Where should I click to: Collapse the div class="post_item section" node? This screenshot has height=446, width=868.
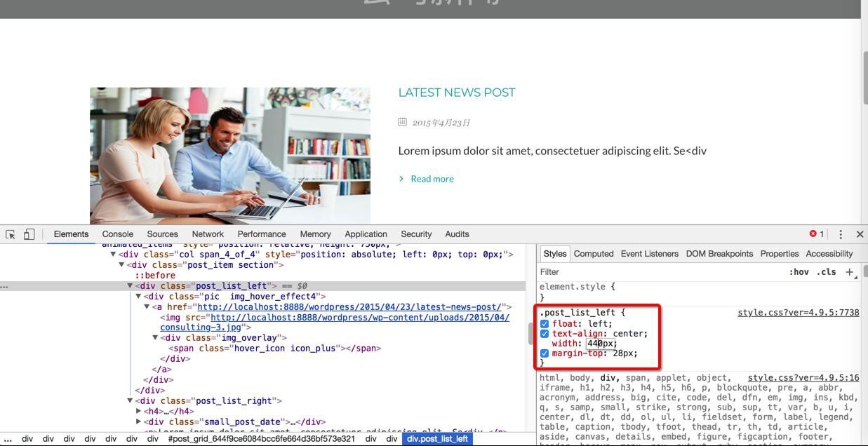pyautogui.click(x=121, y=265)
